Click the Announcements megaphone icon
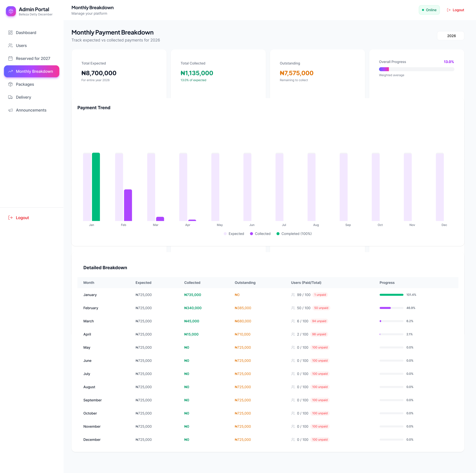Screen dimensions: 476x473 click(10, 110)
